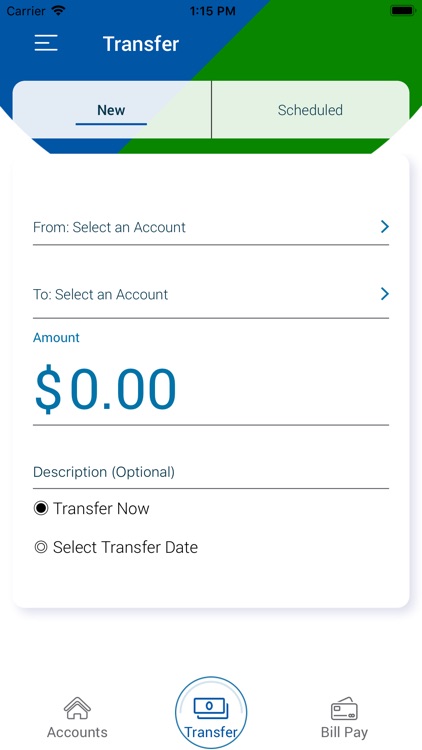This screenshot has width=422, height=750.
Task: Select the Transfer Now radio button
Action: click(41, 508)
